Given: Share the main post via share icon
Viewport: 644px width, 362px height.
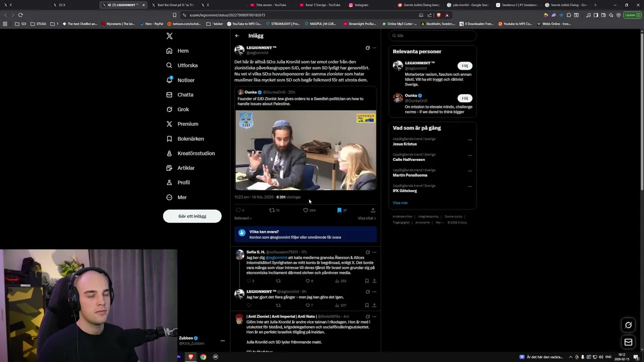Looking at the screenshot, I should coord(373,210).
